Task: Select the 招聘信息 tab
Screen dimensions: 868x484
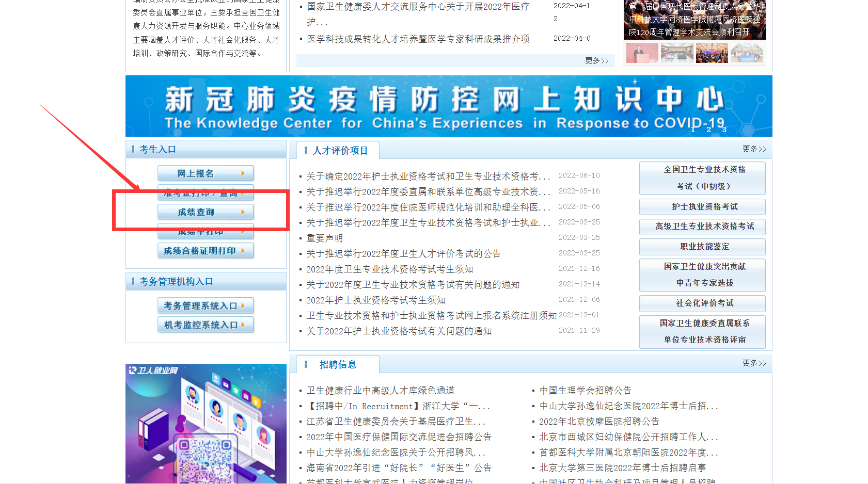Action: point(338,365)
